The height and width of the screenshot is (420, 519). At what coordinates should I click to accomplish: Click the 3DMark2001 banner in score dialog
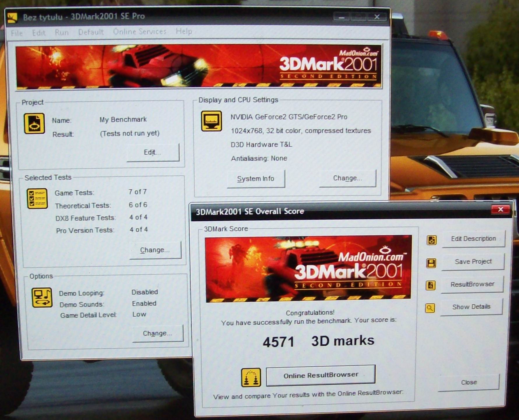309,269
